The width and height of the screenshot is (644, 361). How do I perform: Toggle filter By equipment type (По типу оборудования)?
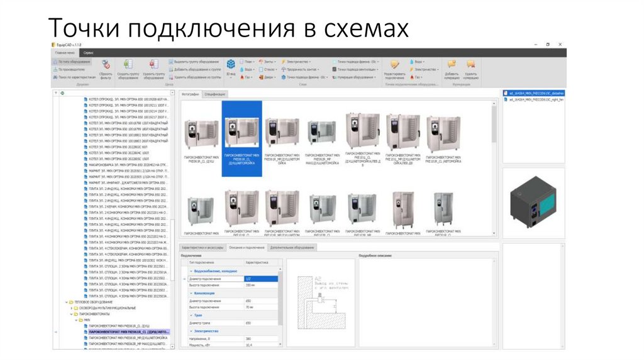[x=72, y=62]
